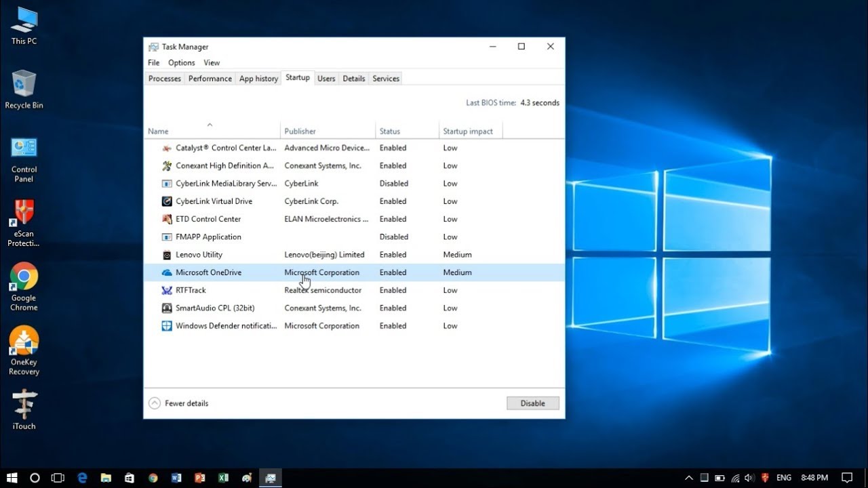Click the Catalyst Control Center icon
This screenshot has width=868, height=488.
coord(167,148)
